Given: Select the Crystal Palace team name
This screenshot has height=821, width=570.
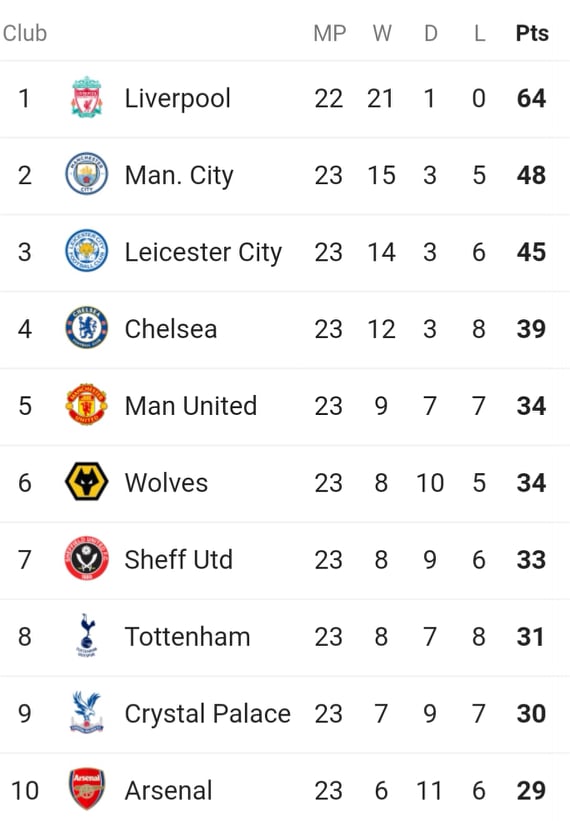Looking at the screenshot, I should coord(207,714).
